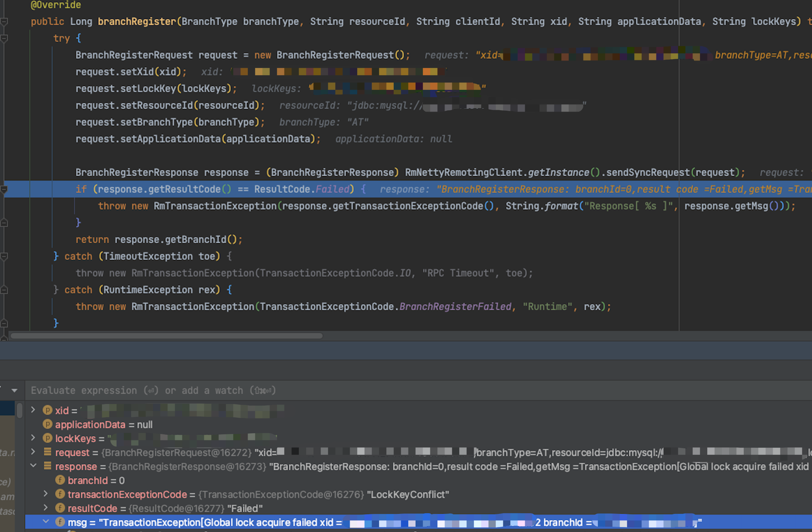
Task: Click the request.setApplicationData(applicationData) code line
Action: click(198, 139)
